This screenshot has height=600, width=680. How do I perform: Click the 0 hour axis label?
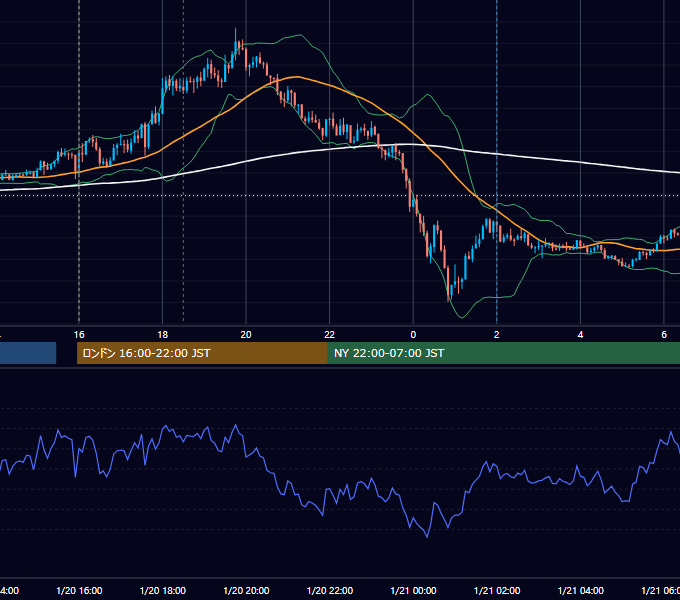coord(413,335)
